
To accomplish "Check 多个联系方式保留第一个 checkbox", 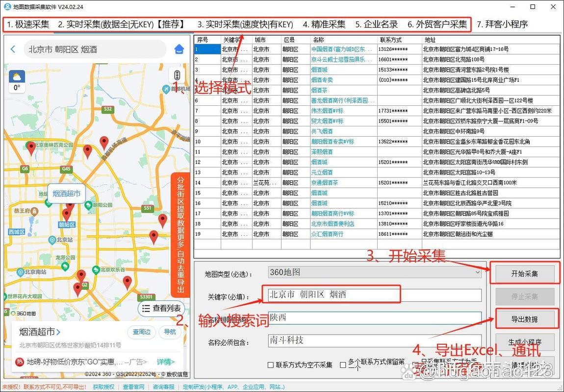I will [x=343, y=365].
